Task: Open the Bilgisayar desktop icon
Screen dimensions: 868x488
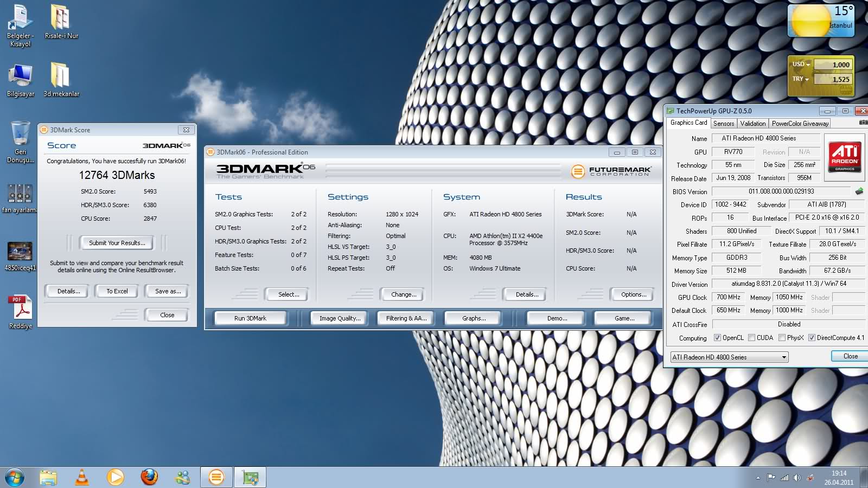Action: [20, 80]
